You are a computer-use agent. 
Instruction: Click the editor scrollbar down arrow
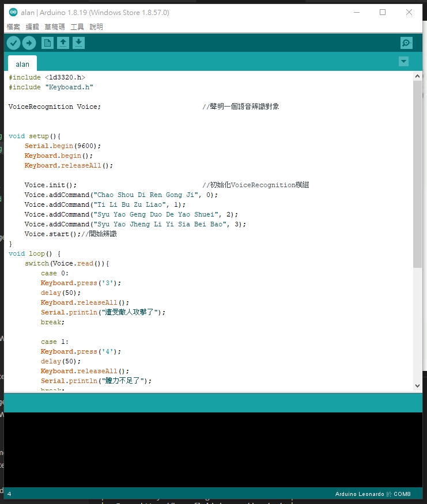pos(417,386)
